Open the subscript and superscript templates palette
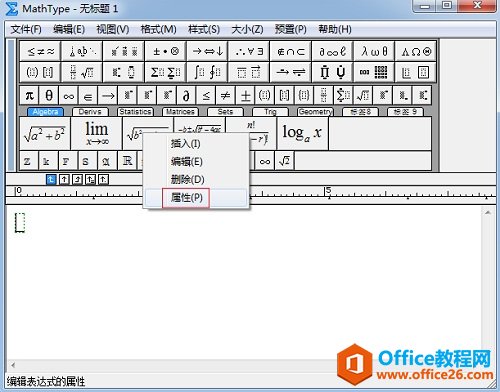Image resolution: width=500 pixels, height=392 pixels. 124,72
